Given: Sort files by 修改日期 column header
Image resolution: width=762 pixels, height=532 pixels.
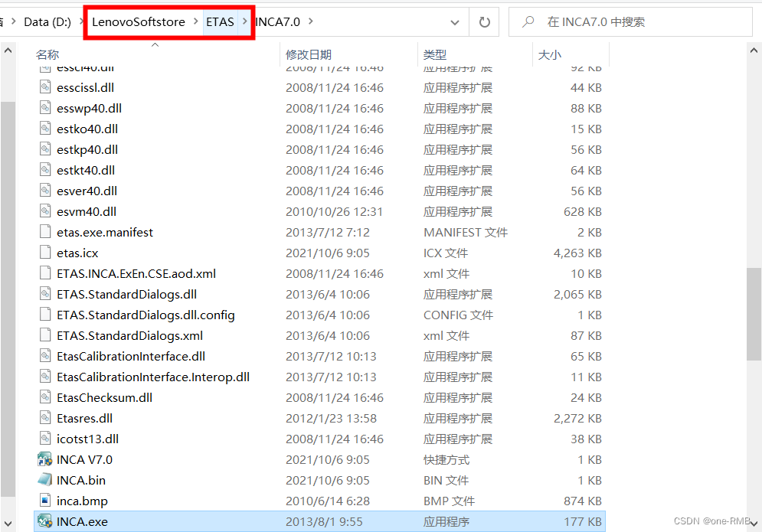Looking at the screenshot, I should tap(309, 54).
